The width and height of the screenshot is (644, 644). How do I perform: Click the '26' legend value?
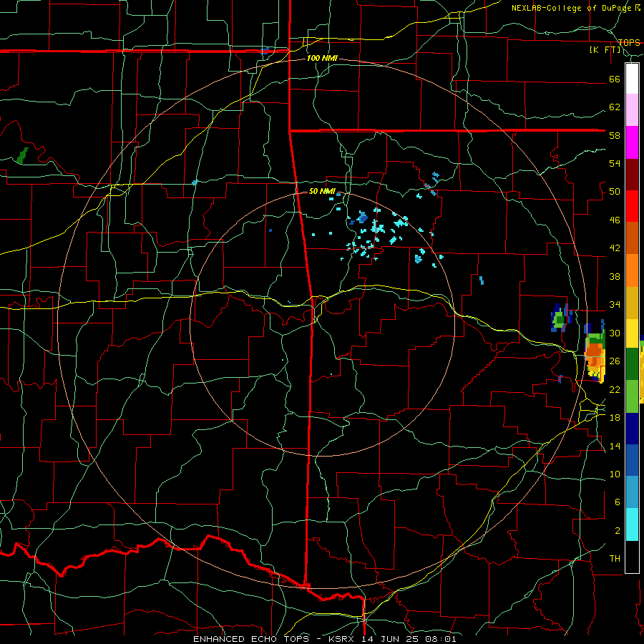(615, 361)
